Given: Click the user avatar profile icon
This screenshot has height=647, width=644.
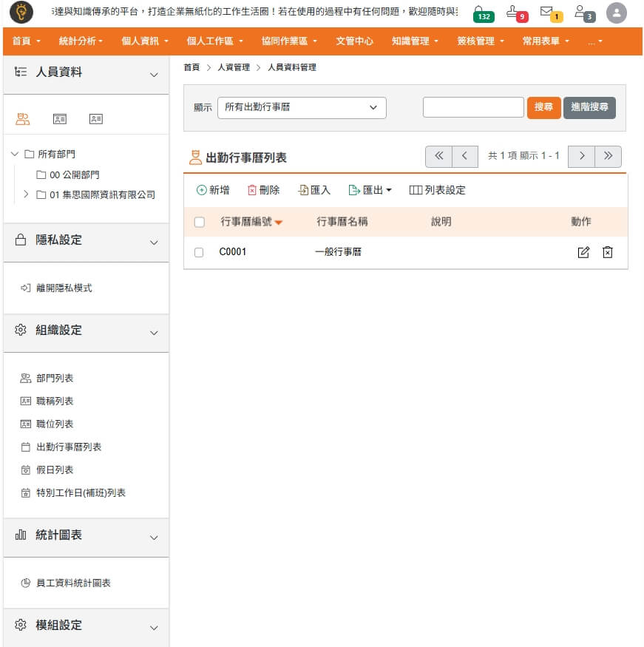Looking at the screenshot, I should point(616,13).
